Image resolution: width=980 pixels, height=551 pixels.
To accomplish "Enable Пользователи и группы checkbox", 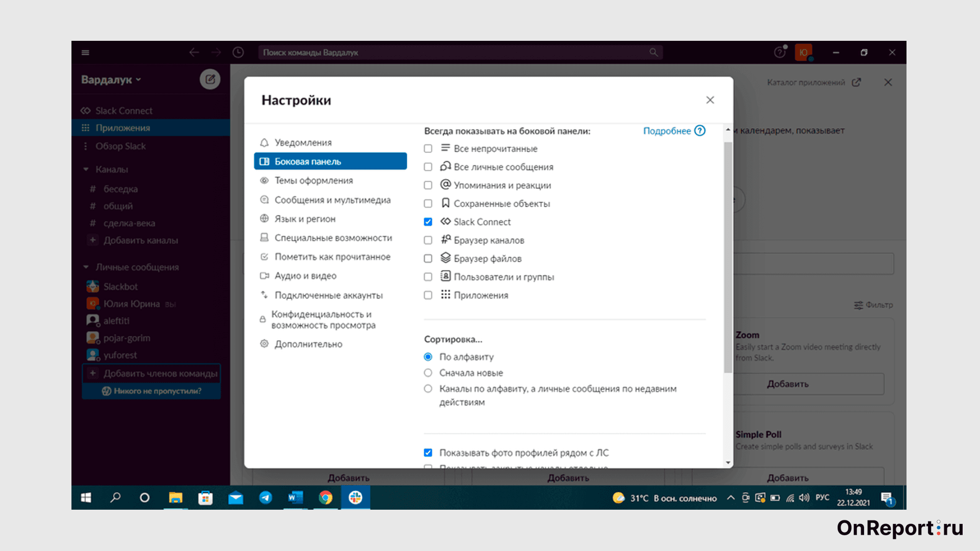I will click(x=428, y=277).
